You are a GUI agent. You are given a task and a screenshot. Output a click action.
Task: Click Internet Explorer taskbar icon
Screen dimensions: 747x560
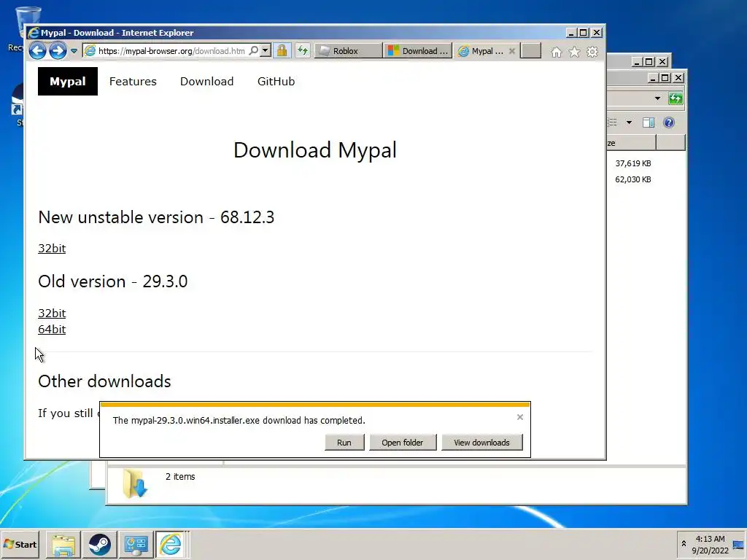171,545
